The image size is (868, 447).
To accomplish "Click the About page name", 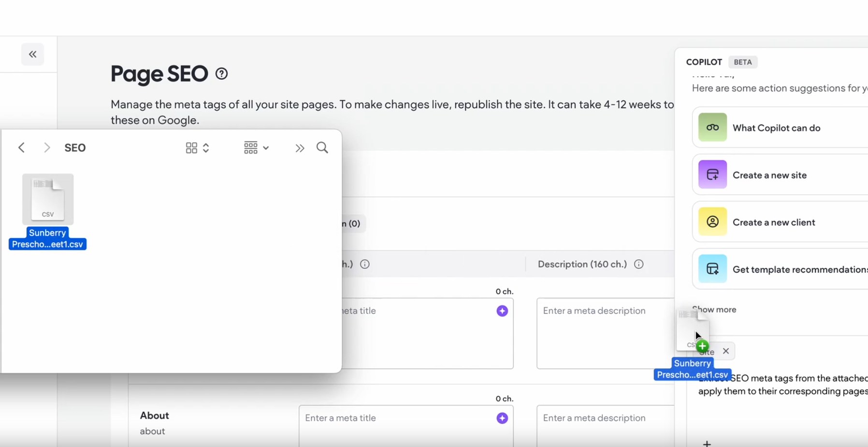I will pos(155,416).
